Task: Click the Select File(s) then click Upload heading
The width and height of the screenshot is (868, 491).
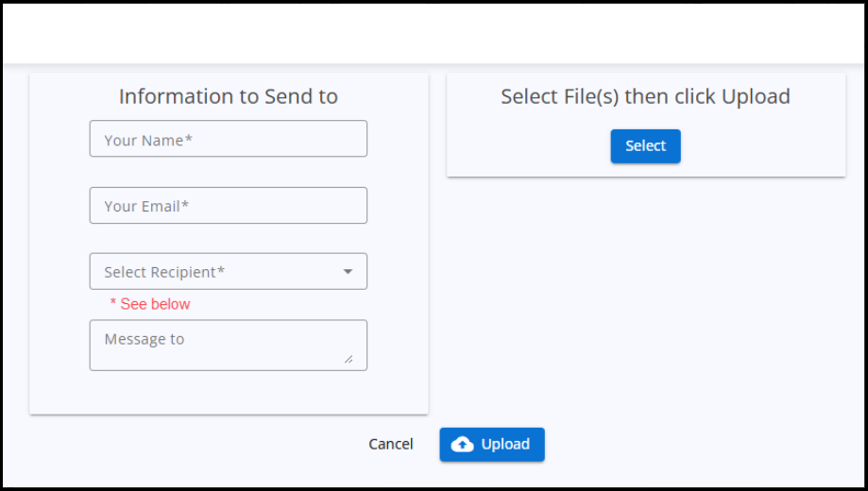Action: pyautogui.click(x=645, y=96)
